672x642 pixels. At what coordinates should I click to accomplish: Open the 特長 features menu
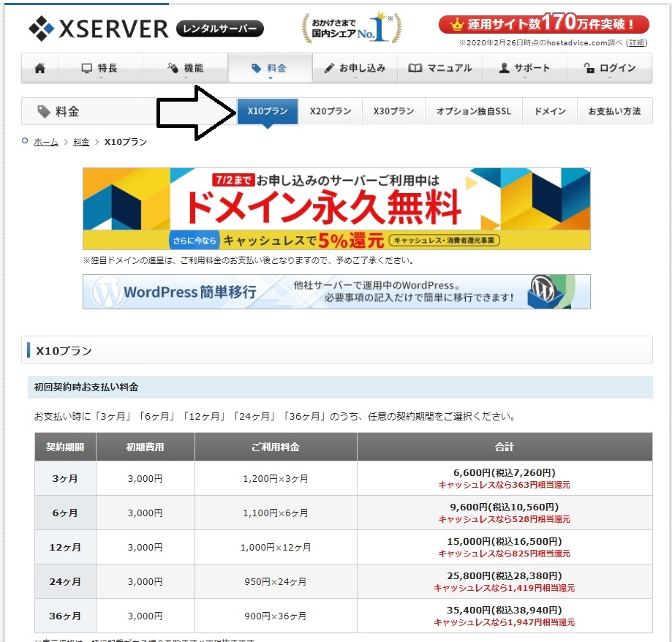click(x=100, y=68)
